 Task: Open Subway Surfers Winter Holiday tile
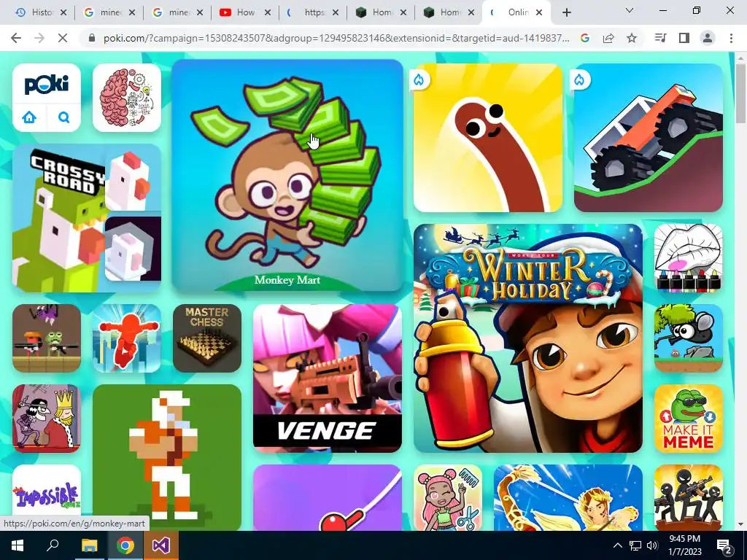tap(528, 338)
